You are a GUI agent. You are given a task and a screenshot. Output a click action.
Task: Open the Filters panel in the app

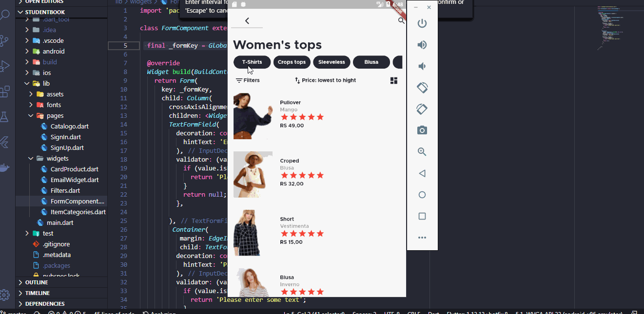248,80
